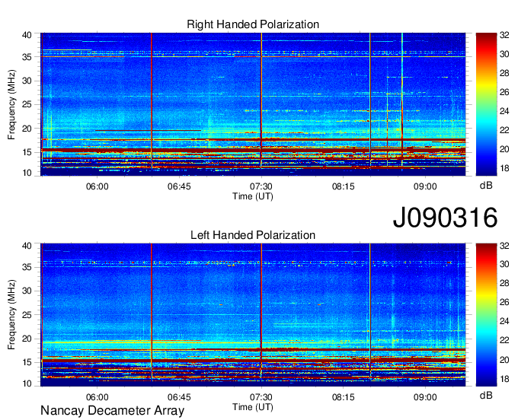Image resolution: width=518 pixels, height=420 pixels.
Task: Click the 09:00 tick on the top time axis
Action: (425, 186)
